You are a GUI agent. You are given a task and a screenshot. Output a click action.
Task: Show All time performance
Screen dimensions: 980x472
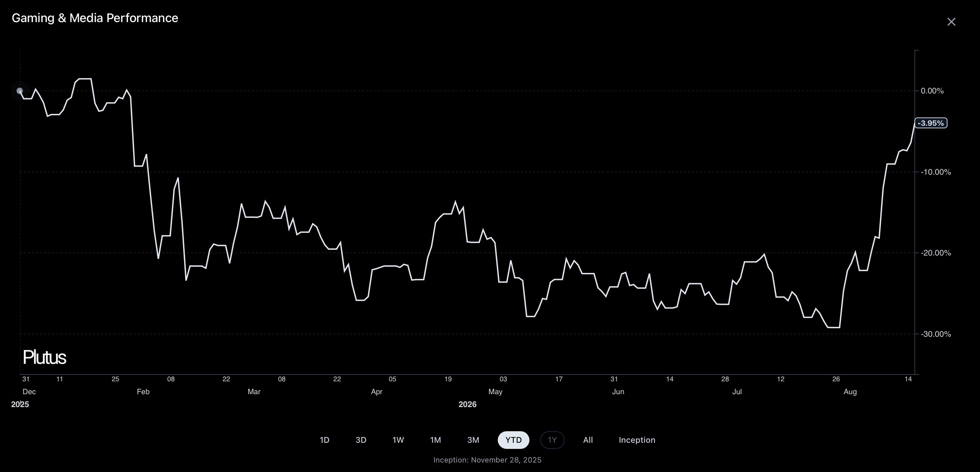click(x=588, y=440)
